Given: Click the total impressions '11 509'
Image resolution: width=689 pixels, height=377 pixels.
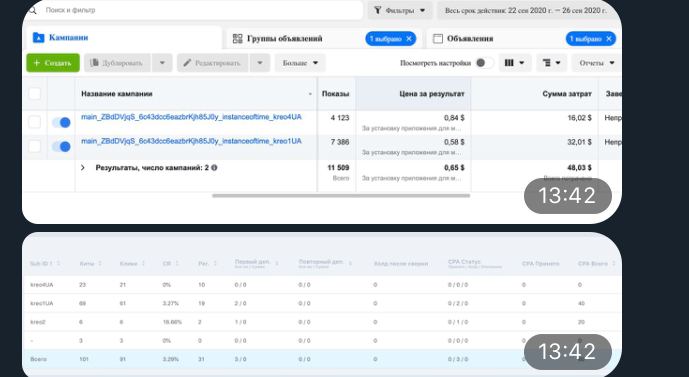Looking at the screenshot, I should tap(338, 167).
